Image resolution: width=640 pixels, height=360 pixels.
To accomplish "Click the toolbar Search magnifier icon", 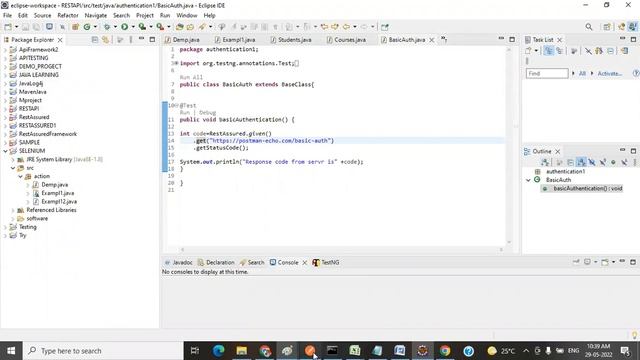I will click(x=589, y=27).
